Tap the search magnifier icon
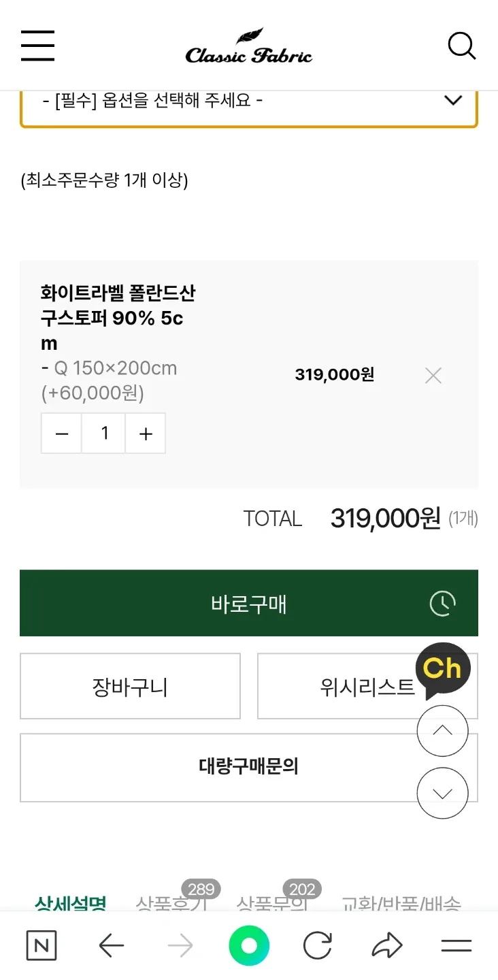The width and height of the screenshot is (498, 980). pyautogui.click(x=461, y=46)
